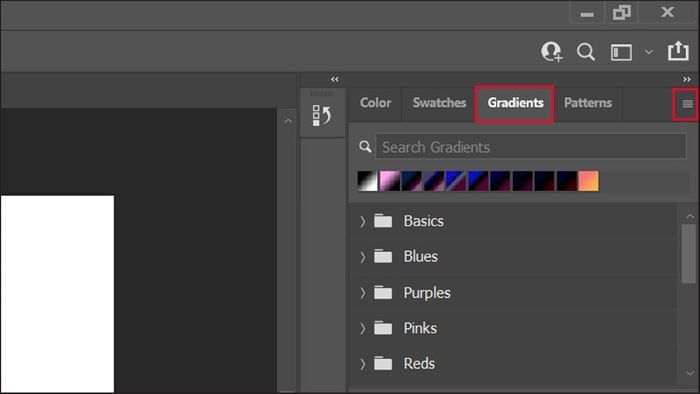Click gradient list scroll down arrow
Image resolution: width=700 pixels, height=394 pixels.
(690, 373)
